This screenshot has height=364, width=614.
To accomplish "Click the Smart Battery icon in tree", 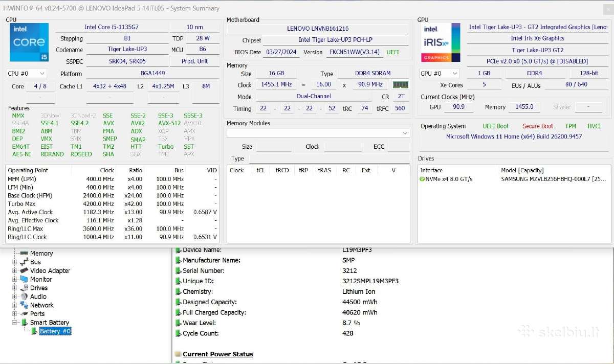I will pos(24,322).
